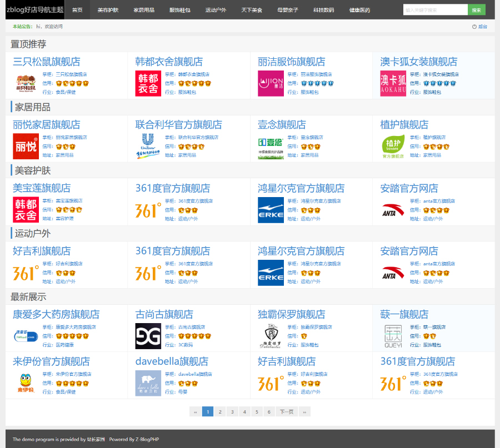Open the 首页 nav tab
The height and width of the screenshot is (448, 500).
coord(77,10)
